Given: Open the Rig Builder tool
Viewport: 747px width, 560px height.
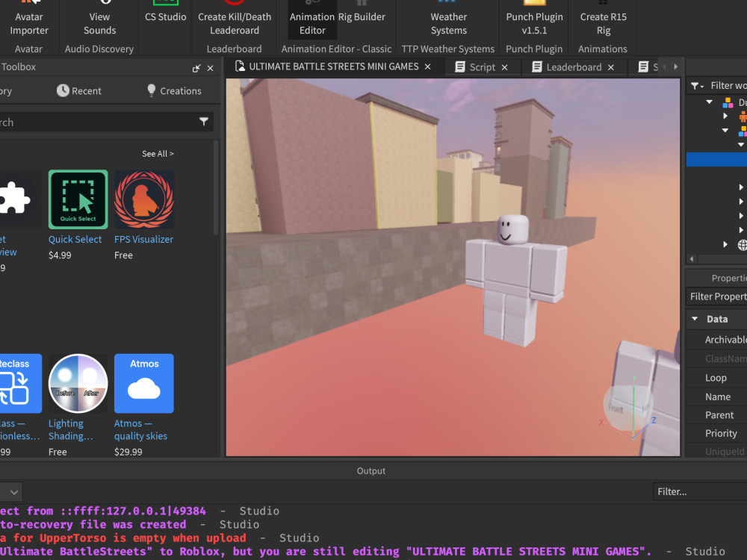Looking at the screenshot, I should click(x=362, y=14).
